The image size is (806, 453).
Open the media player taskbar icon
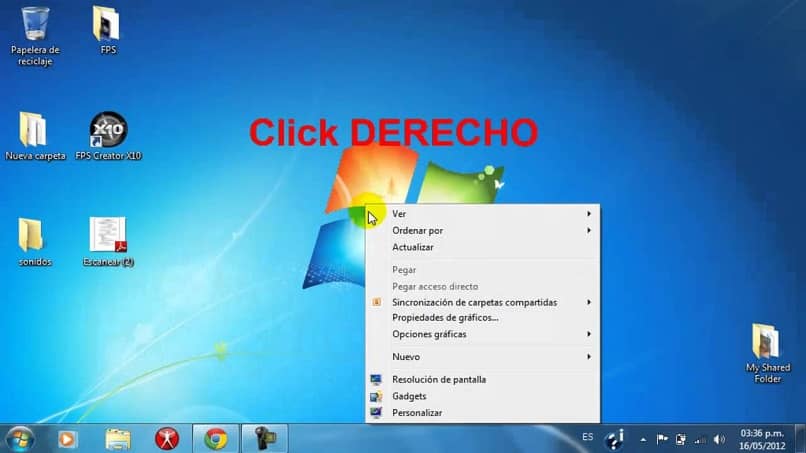pyautogui.click(x=67, y=439)
